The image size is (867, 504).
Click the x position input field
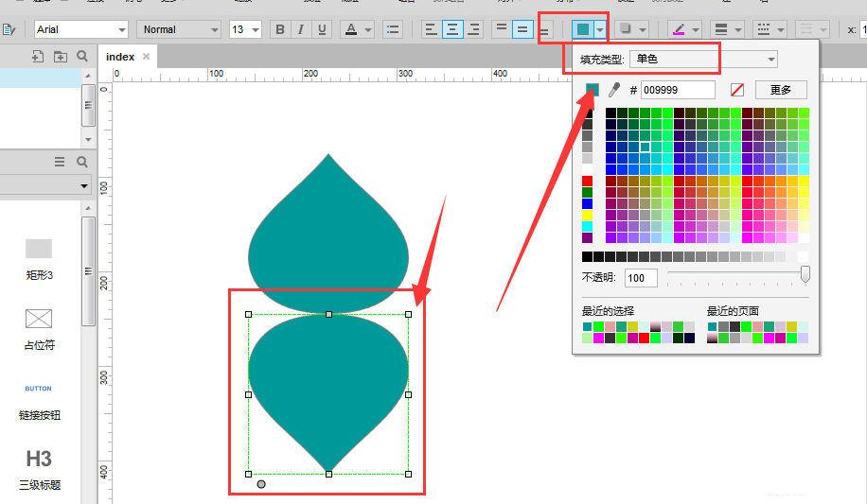(x=863, y=29)
